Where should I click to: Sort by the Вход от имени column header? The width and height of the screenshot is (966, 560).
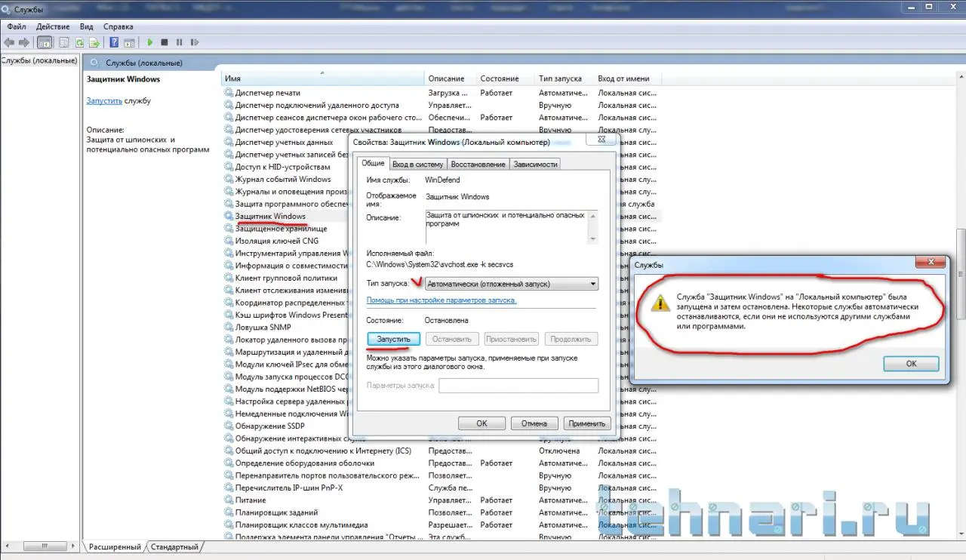tap(627, 78)
